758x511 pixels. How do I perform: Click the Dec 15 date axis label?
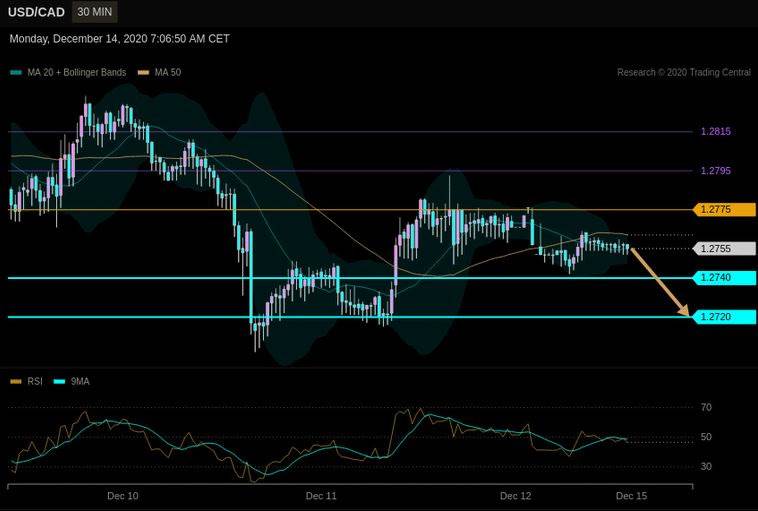point(631,496)
